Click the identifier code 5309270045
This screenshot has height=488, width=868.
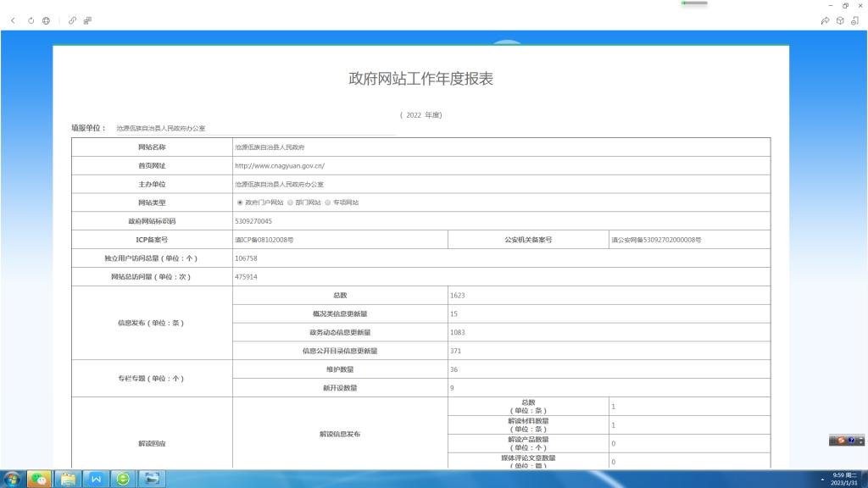point(253,221)
